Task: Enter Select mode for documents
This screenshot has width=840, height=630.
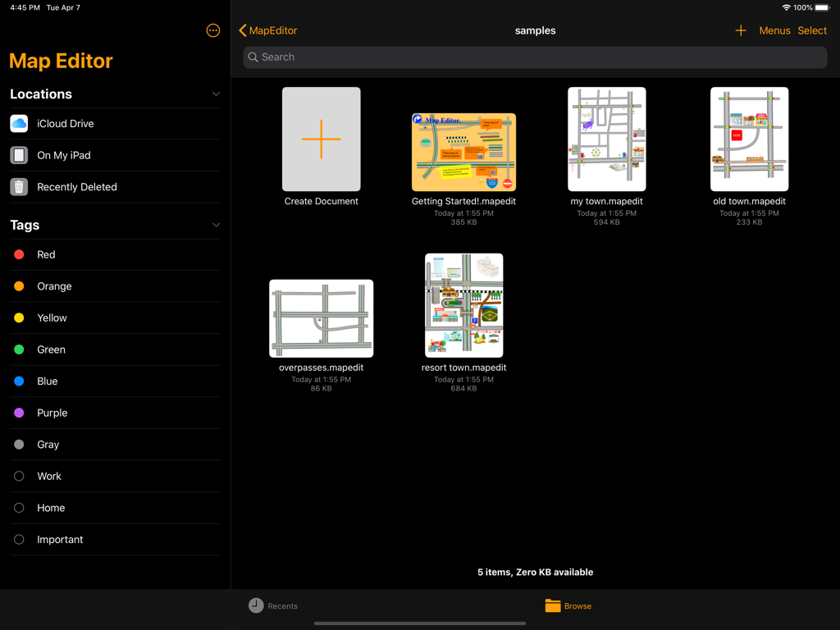Action: tap(812, 30)
